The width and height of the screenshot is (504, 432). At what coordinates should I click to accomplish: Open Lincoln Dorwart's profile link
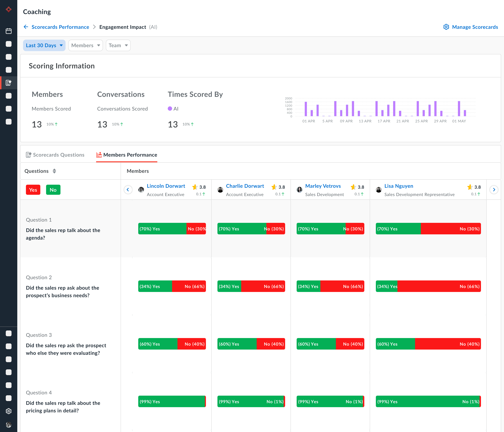[166, 186]
